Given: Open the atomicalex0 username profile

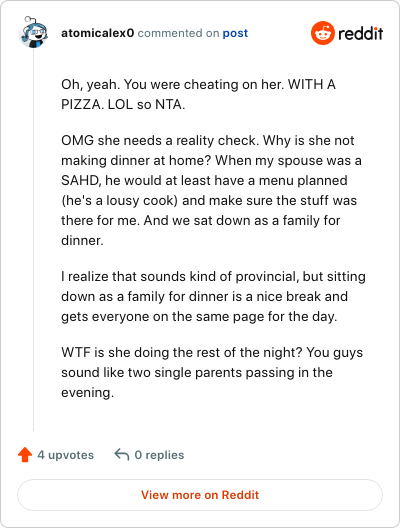Looking at the screenshot, I should pyautogui.click(x=98, y=33).
